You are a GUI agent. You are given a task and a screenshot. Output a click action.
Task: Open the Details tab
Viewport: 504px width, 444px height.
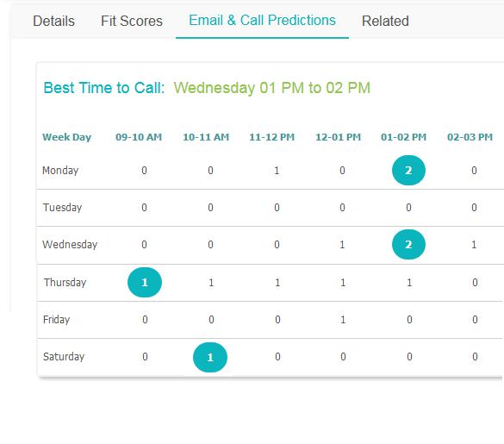[53, 22]
